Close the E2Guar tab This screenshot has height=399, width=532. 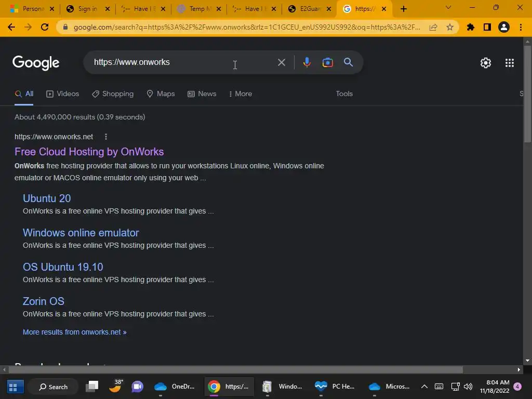(x=329, y=9)
